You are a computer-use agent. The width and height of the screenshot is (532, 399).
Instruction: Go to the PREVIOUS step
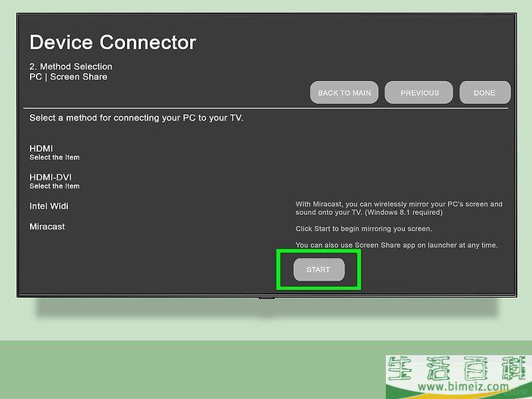[419, 93]
